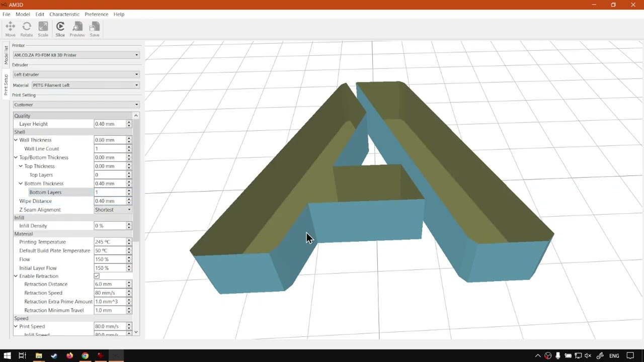Open the notification center icon
Image resolution: width=644 pixels, height=362 pixels.
(x=630, y=356)
